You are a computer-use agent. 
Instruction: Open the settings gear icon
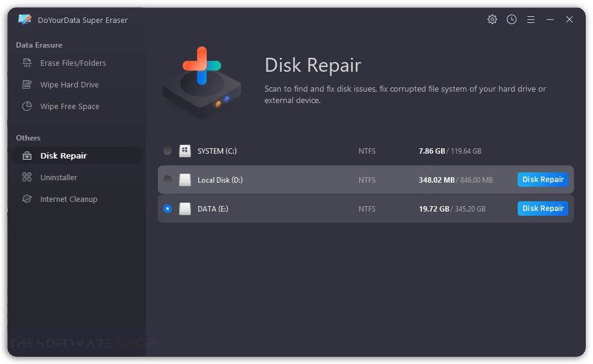pos(492,19)
